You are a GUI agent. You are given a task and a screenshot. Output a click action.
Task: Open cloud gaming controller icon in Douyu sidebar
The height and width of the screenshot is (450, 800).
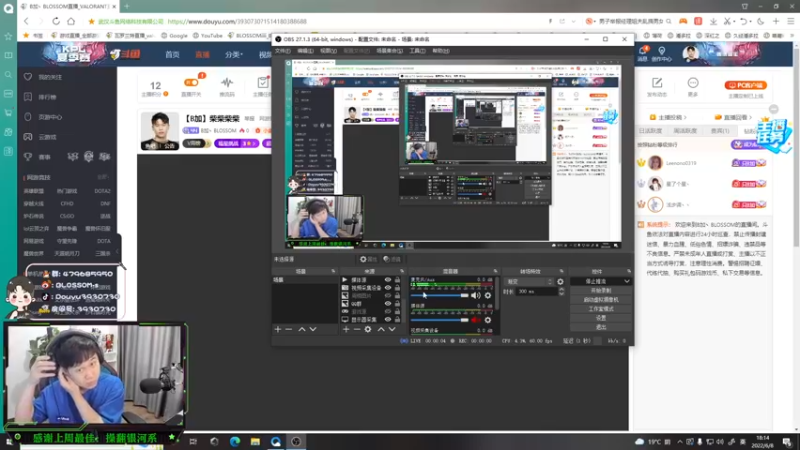point(28,137)
